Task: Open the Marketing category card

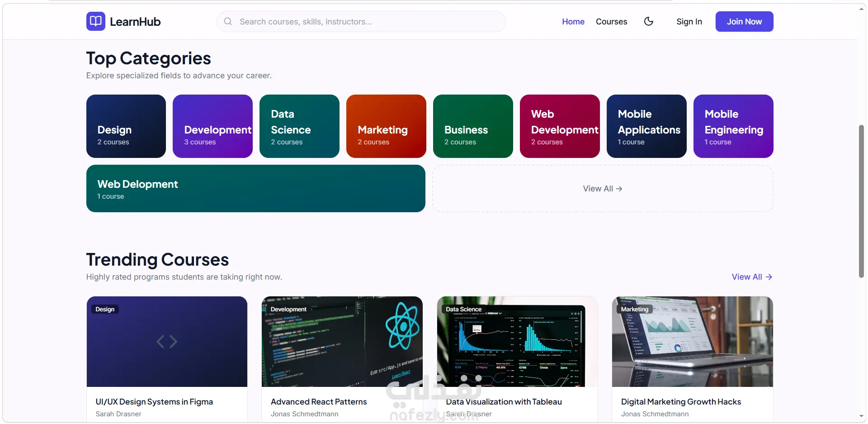Action: (x=386, y=126)
